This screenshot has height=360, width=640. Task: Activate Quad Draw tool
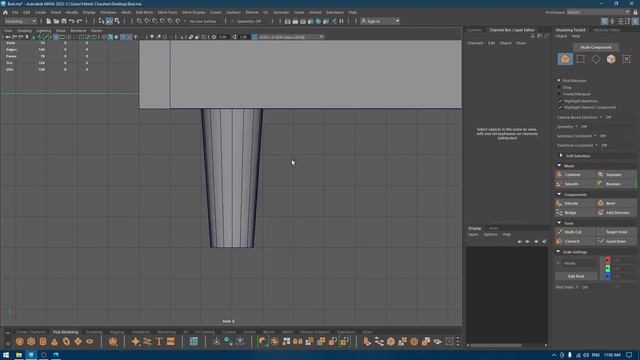tap(616, 241)
